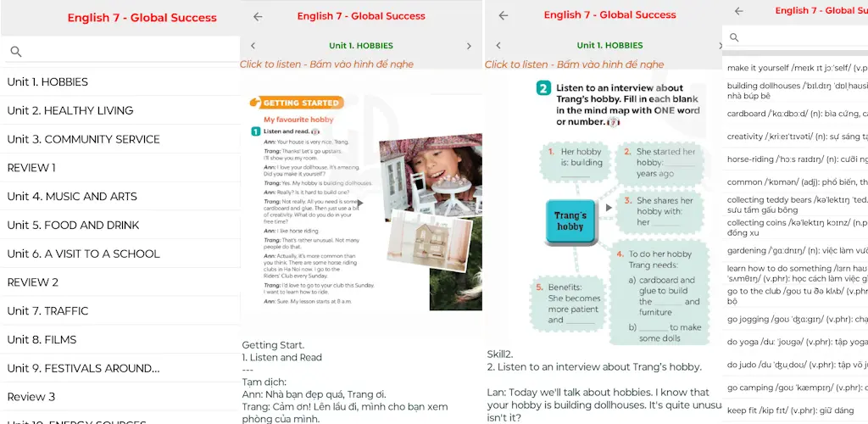The width and height of the screenshot is (868, 424).
Task: Select 'cardboard' vocabulary entry
Action: point(795,114)
